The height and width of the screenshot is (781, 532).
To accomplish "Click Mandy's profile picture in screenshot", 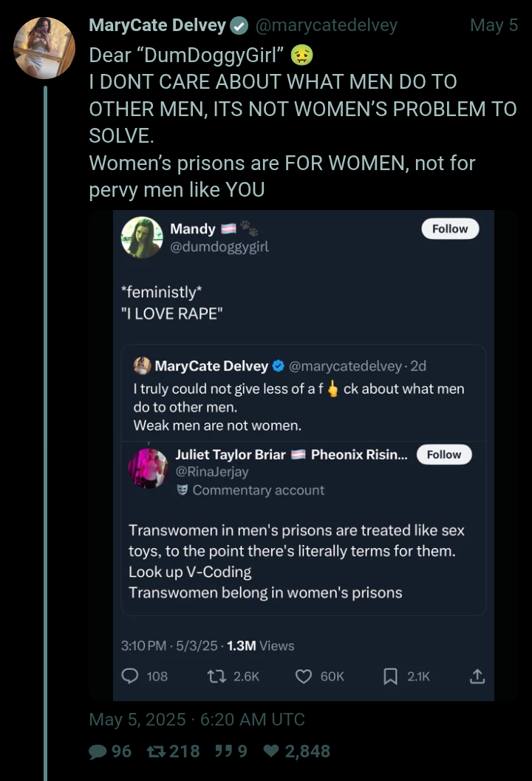I will pos(142,237).
